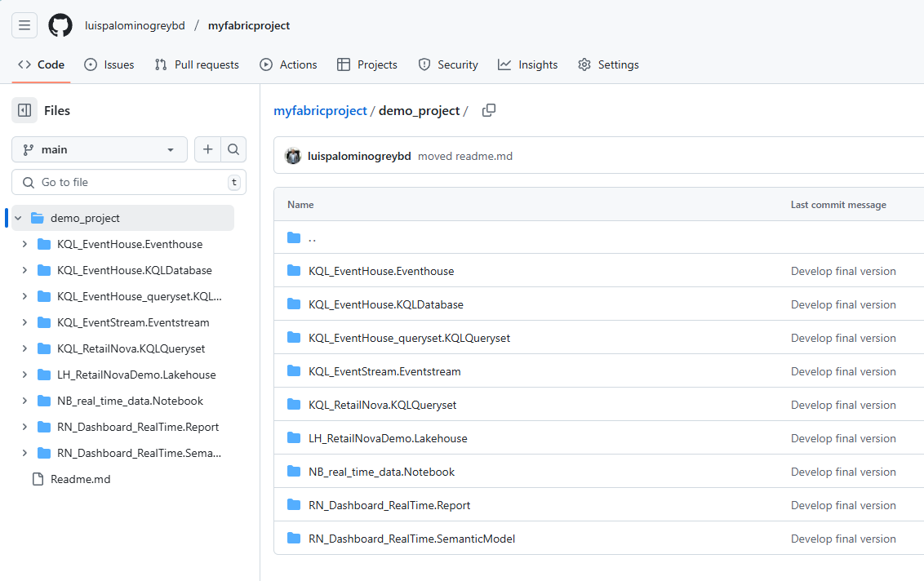The image size is (924, 581).
Task: Open the main branch dropdown
Action: coord(100,149)
